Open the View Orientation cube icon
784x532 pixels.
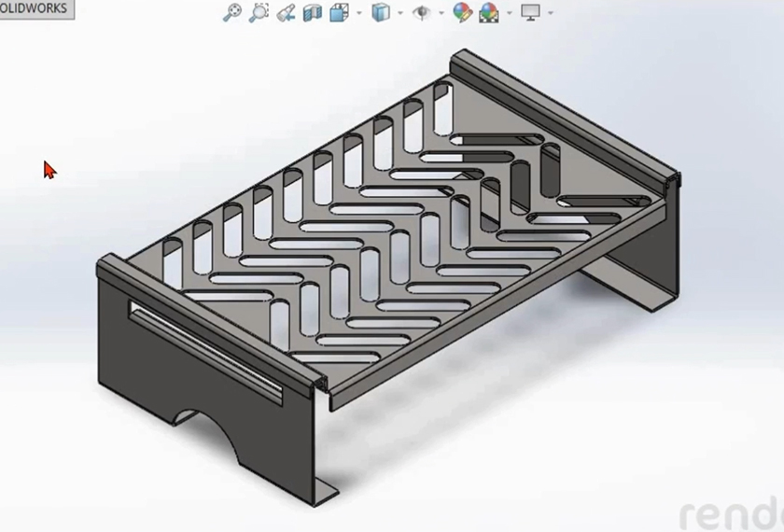click(341, 12)
